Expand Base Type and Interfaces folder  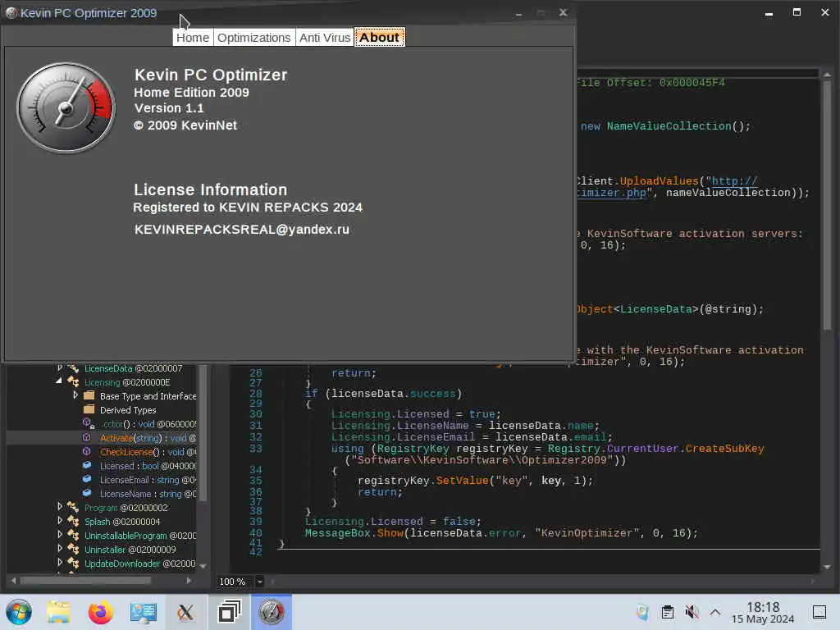(x=75, y=395)
